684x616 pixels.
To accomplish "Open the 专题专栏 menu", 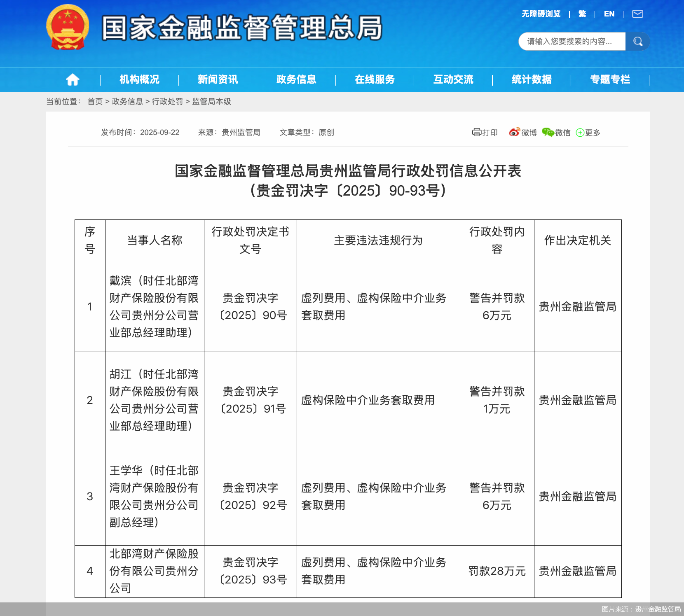I will (x=610, y=79).
